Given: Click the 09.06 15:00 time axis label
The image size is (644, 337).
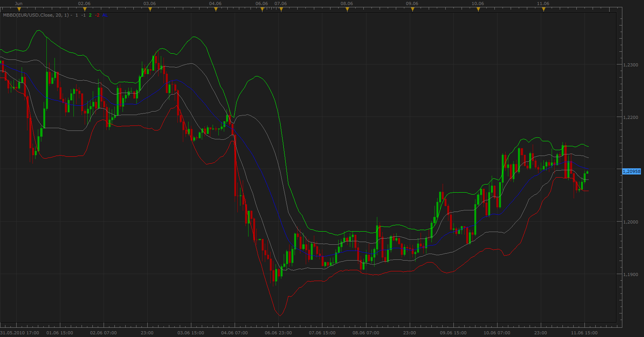Looking at the screenshot, I should [x=453, y=333].
